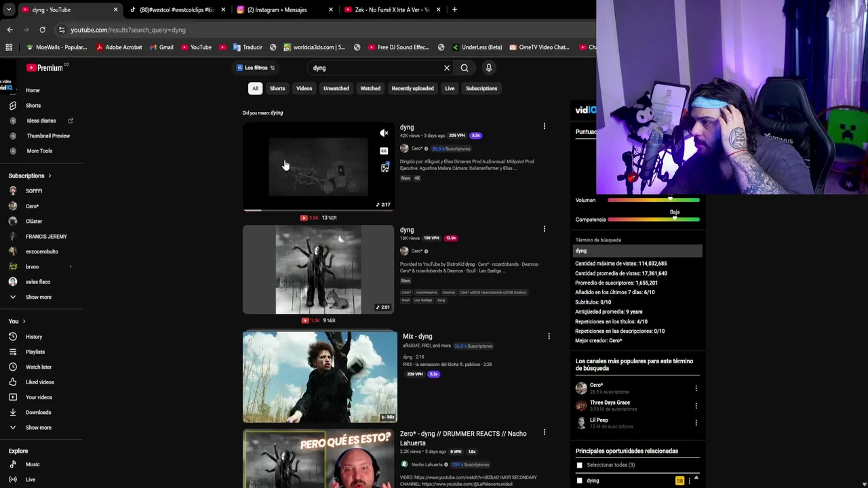868x488 pixels.
Task: Select the All filter chip
Action: 255,88
